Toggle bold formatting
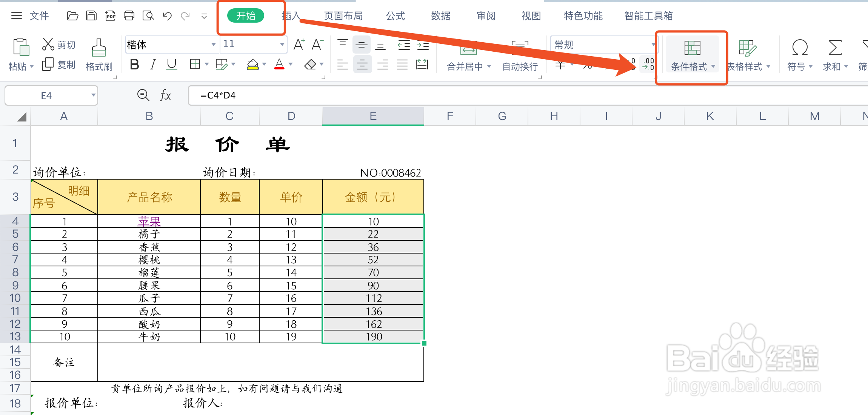This screenshot has width=868, height=415. 134,64
